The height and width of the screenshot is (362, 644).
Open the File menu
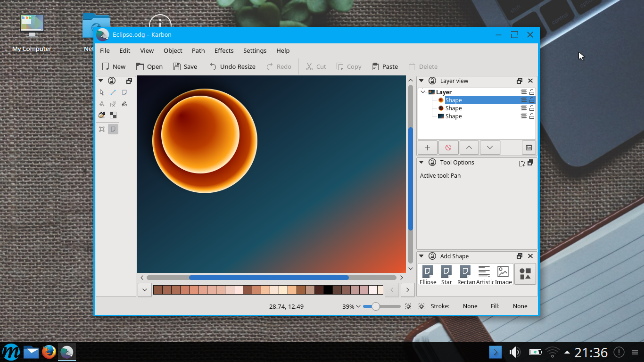tap(105, 50)
